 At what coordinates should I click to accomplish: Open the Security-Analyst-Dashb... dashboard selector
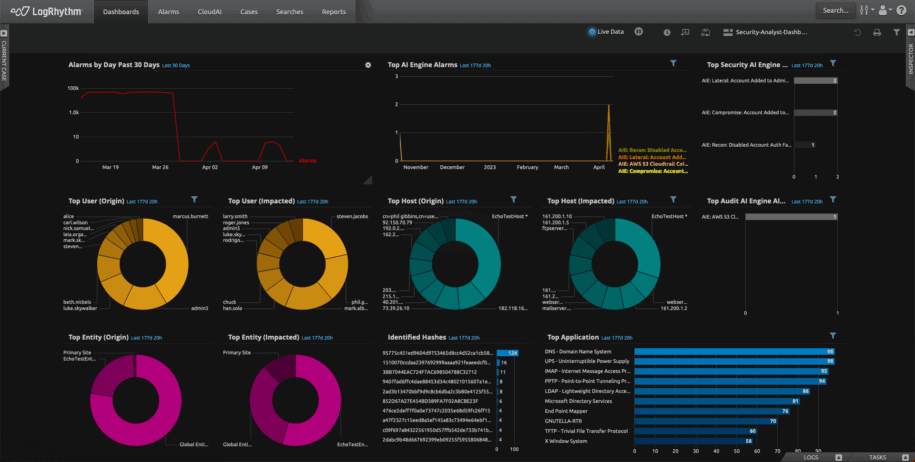point(765,33)
